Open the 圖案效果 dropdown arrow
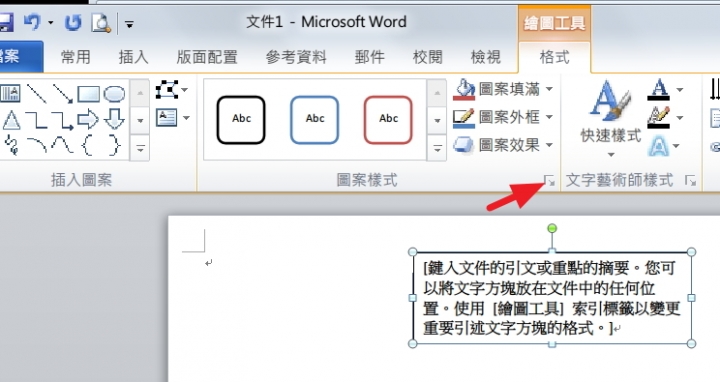720x382 pixels. [550, 145]
